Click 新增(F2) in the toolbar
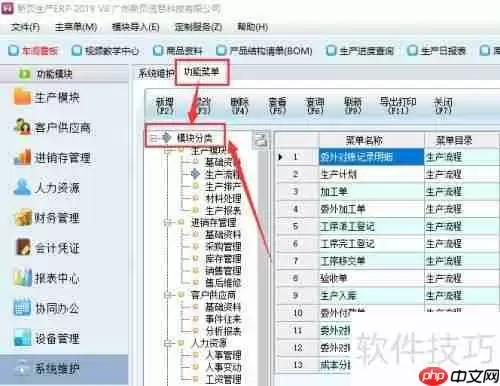 click(165, 106)
